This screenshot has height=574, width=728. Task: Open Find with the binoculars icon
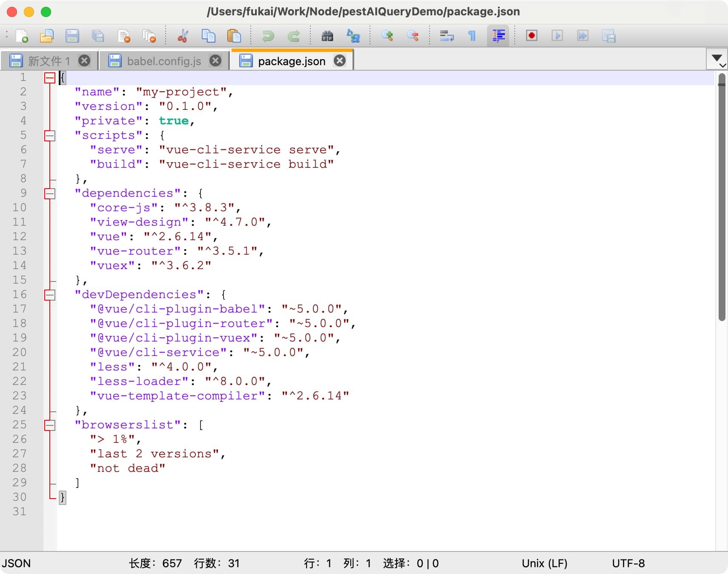click(x=327, y=36)
